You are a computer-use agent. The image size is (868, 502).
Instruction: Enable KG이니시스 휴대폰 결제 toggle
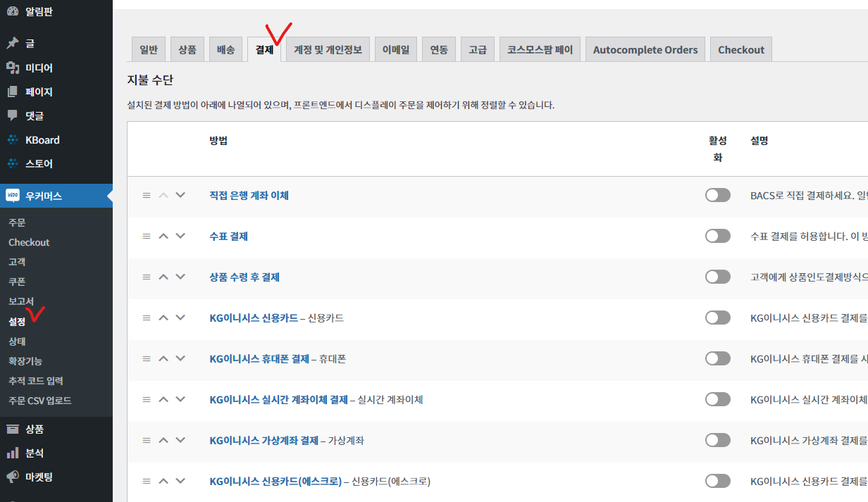[x=718, y=358]
